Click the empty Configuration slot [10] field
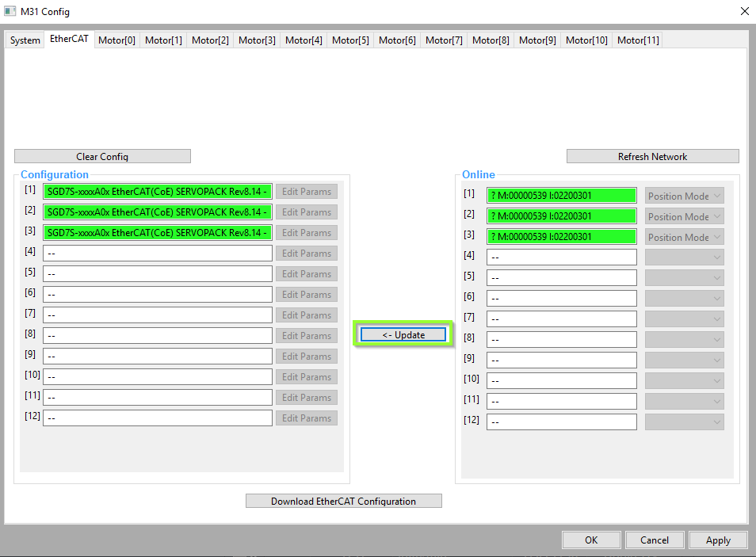The height and width of the screenshot is (557, 756). click(x=158, y=376)
